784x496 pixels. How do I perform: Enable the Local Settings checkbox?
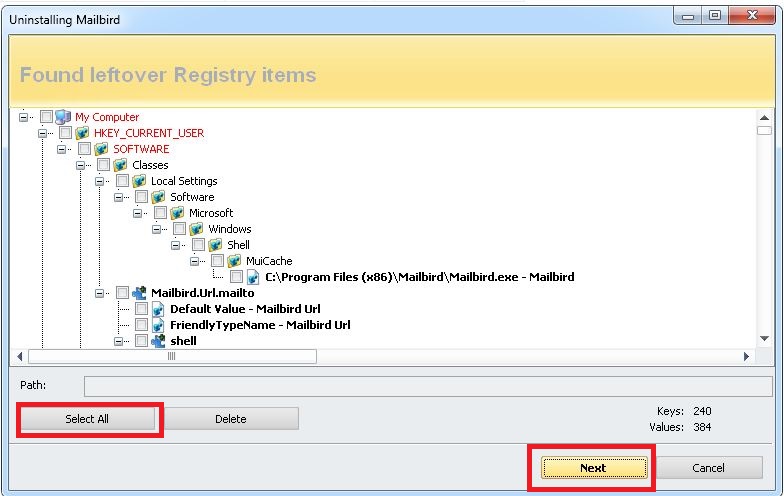[122, 180]
